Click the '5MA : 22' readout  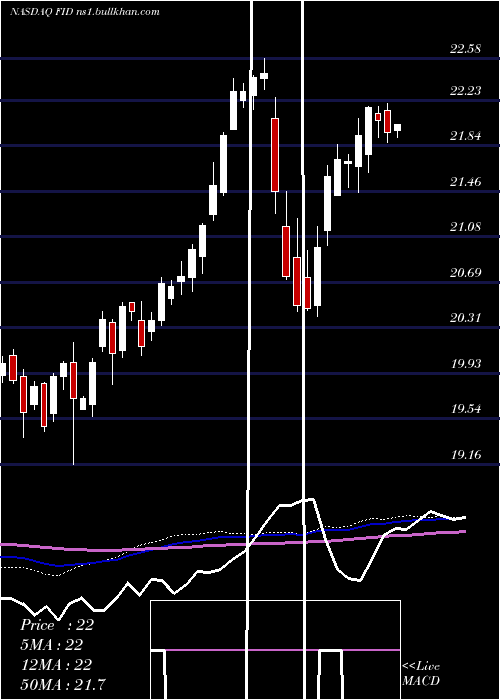[51, 645]
